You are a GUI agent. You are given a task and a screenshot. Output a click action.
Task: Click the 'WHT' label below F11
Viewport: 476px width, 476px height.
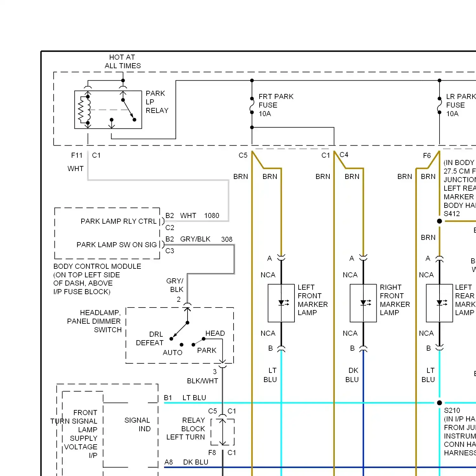76,169
